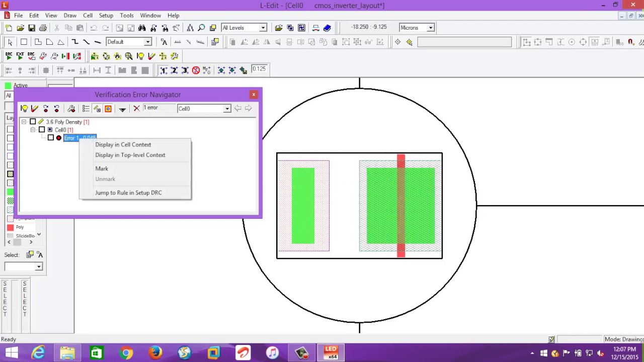Choose Mark from the context menu
This screenshot has width=644, height=362.
102,169
